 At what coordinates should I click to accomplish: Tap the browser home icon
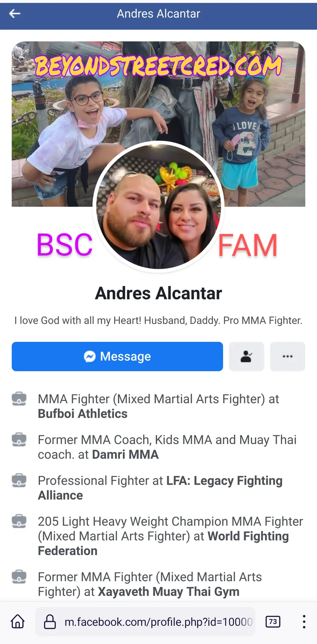coord(18,621)
